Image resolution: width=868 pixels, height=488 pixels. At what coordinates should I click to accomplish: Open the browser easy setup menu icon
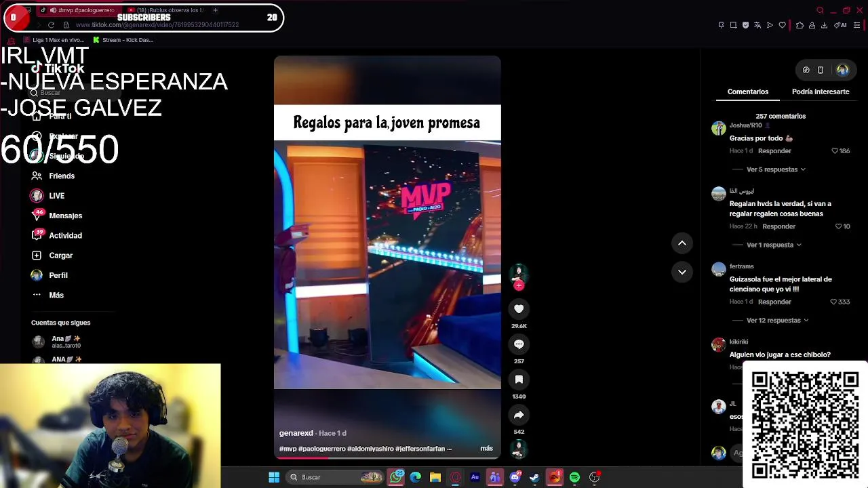click(857, 25)
